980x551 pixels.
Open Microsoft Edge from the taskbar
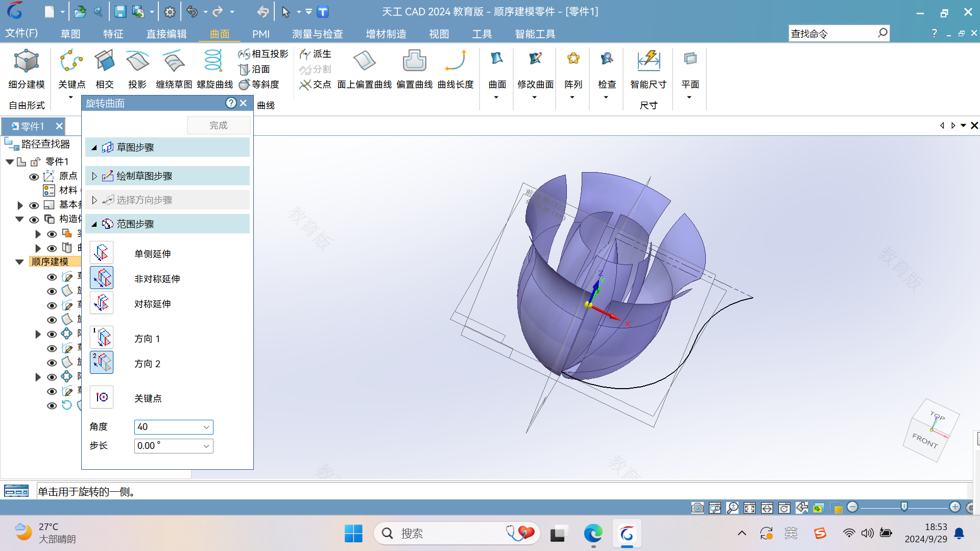coord(593,534)
